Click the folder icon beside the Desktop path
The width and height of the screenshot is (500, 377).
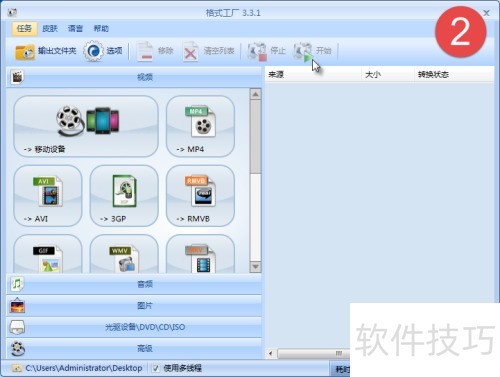click(17, 368)
